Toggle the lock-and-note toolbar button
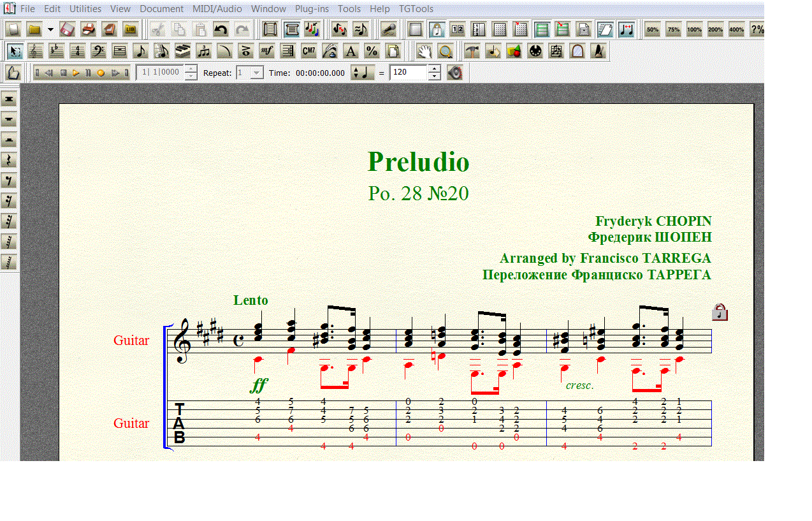 tap(437, 29)
